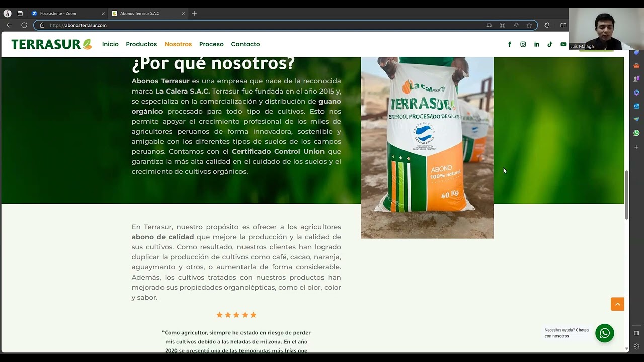
Task: Click 'Necesitas ayuda? Chatea con nosotros' text
Action: 567,333
